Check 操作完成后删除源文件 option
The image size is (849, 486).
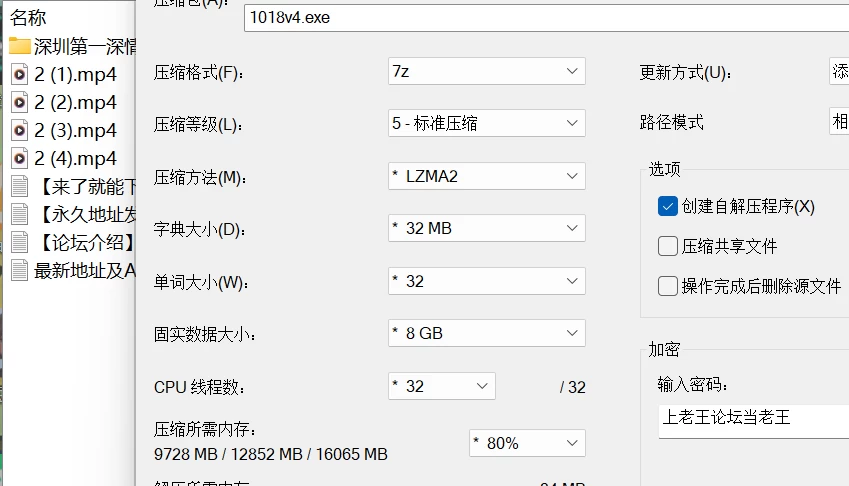point(668,286)
